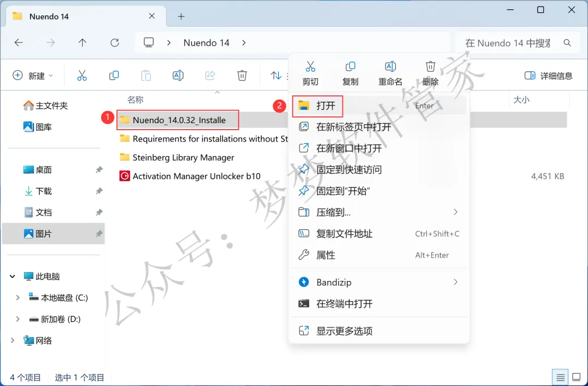
Task: Choose 在终端中打开
Action: [x=379, y=303]
